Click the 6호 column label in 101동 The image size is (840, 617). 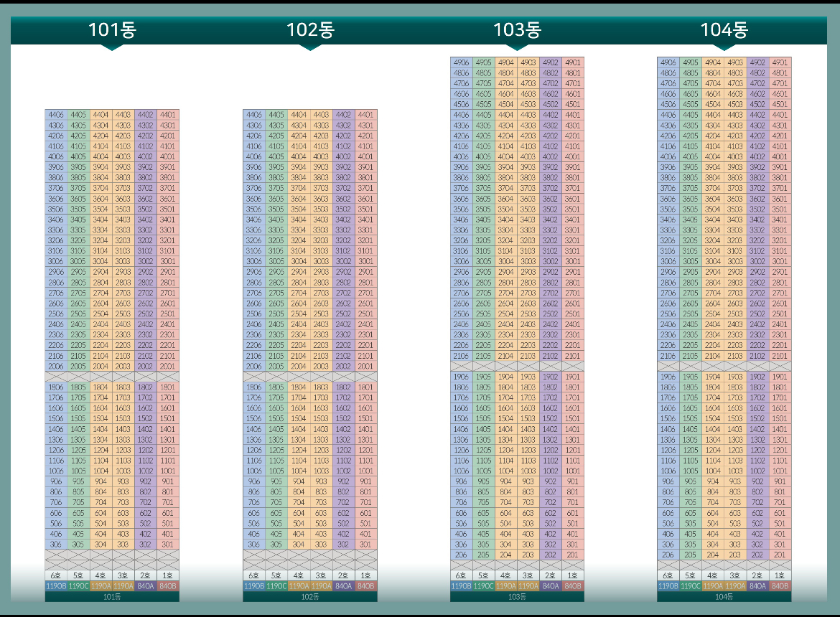coord(56,575)
